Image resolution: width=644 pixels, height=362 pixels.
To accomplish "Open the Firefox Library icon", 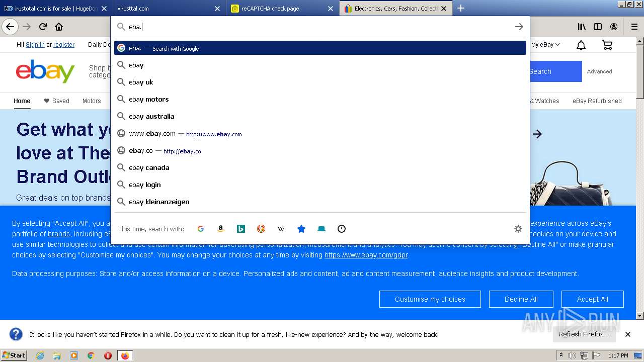I will point(582,27).
